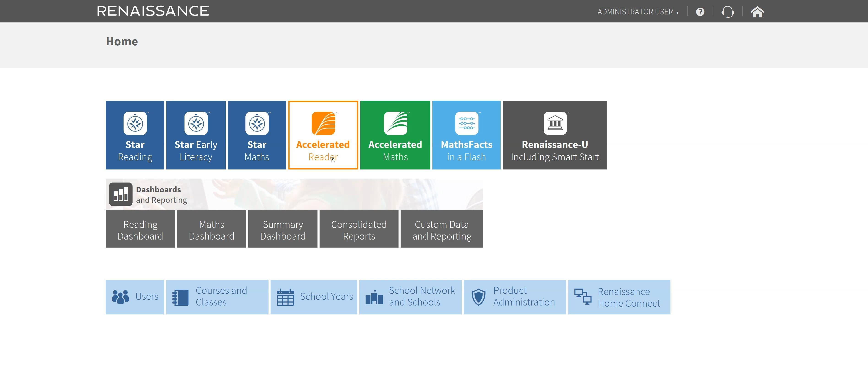Go to home via the house icon

pyautogui.click(x=757, y=12)
